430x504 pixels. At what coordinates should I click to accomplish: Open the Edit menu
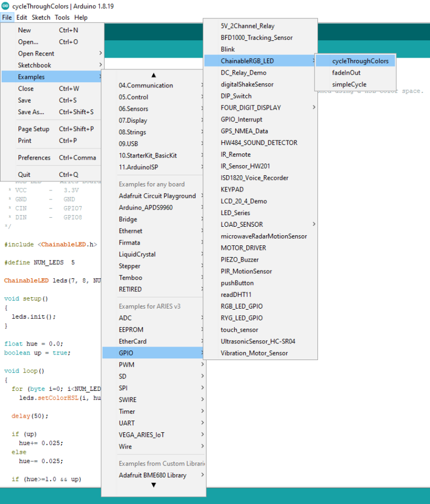pos(21,17)
